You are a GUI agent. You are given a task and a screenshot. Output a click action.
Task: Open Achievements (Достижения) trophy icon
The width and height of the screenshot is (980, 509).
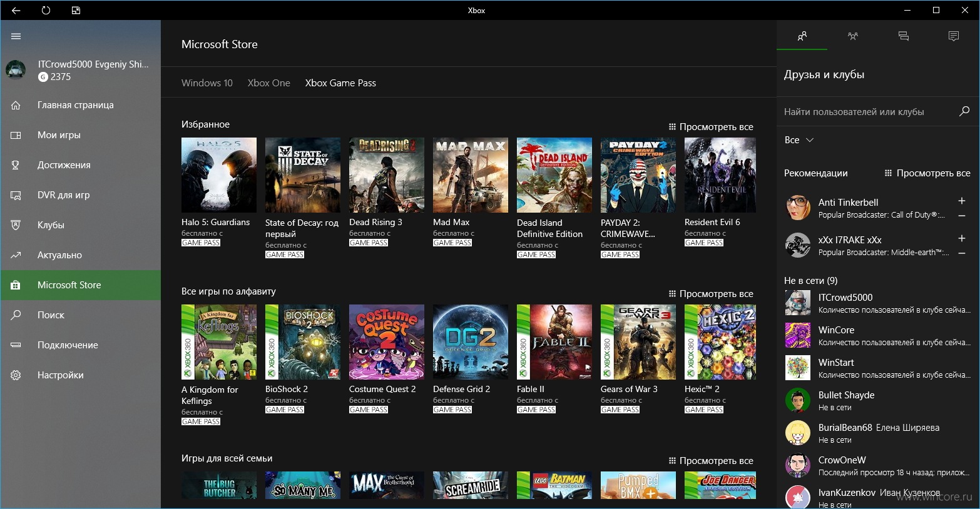[x=16, y=165]
